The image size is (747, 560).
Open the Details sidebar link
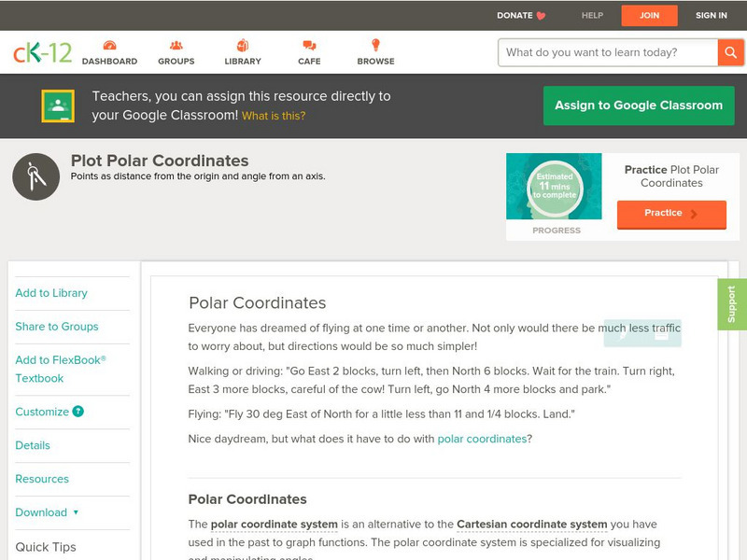33,445
